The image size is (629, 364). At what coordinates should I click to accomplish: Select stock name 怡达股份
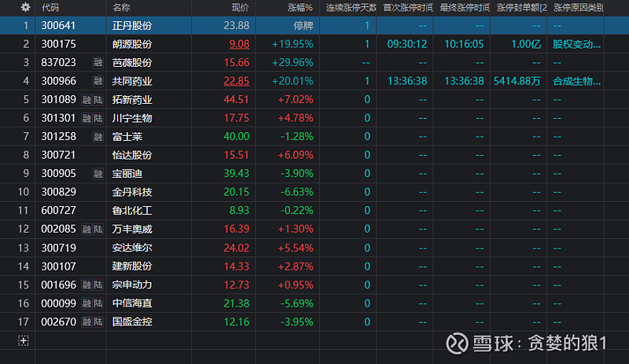(x=132, y=156)
